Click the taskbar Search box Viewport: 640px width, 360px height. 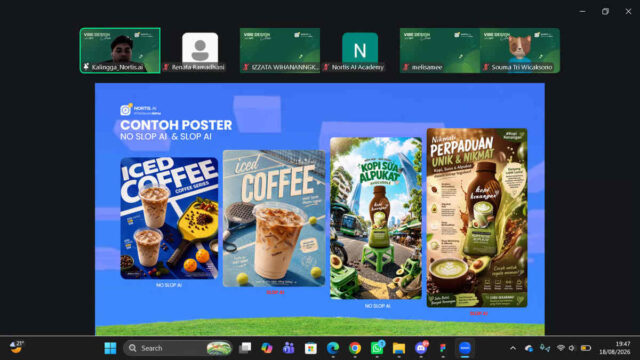178,348
